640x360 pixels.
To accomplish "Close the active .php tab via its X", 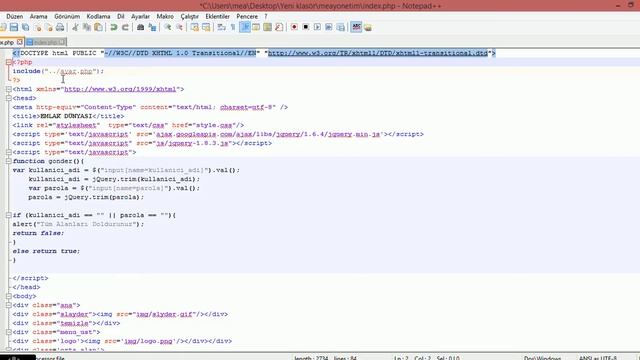I will pos(20,42).
